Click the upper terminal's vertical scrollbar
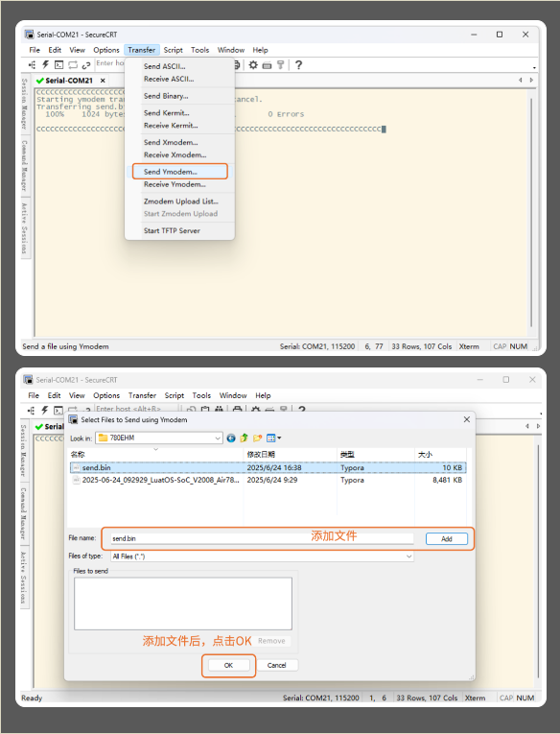 [x=531, y=213]
